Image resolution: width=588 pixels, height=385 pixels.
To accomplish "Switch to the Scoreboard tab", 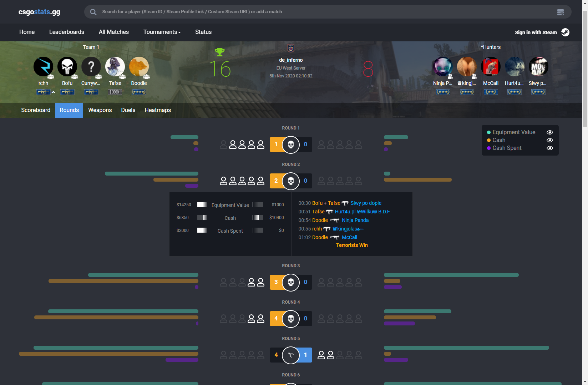I will coord(36,110).
